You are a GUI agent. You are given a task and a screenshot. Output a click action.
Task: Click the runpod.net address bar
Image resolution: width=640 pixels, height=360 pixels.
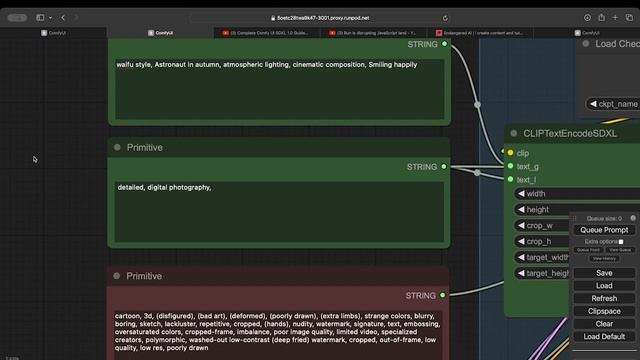click(x=320, y=18)
